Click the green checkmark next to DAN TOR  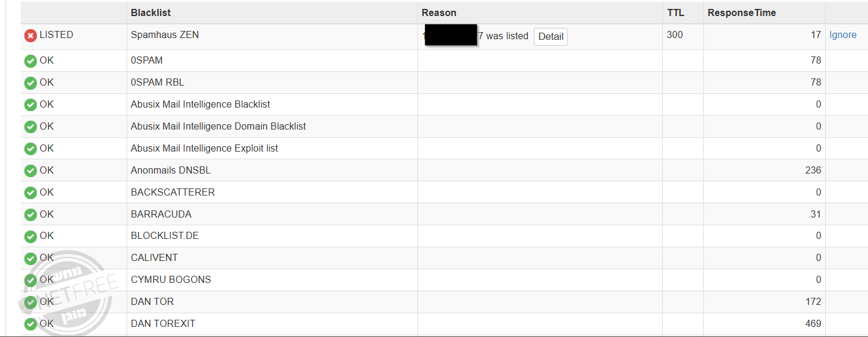(30, 303)
